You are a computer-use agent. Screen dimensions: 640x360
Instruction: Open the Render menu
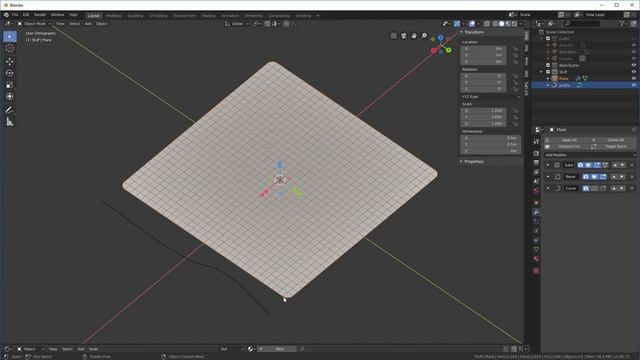(x=40, y=15)
